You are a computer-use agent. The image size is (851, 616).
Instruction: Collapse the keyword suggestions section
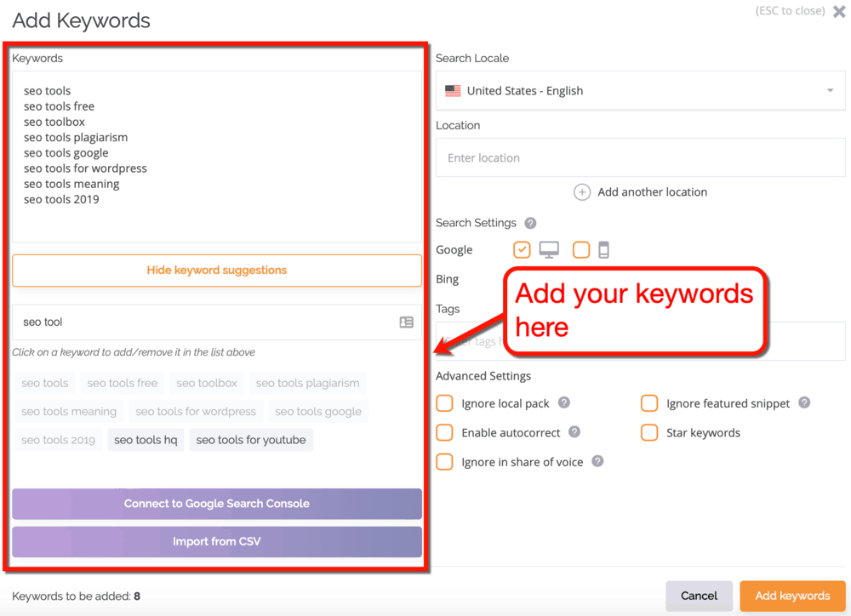(216, 270)
